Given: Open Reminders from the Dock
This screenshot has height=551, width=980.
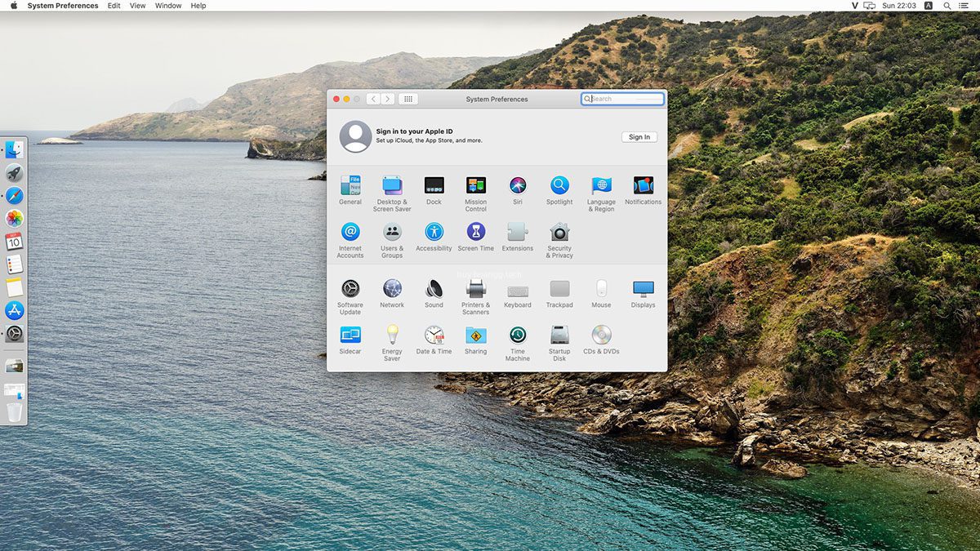Looking at the screenshot, I should [15, 264].
